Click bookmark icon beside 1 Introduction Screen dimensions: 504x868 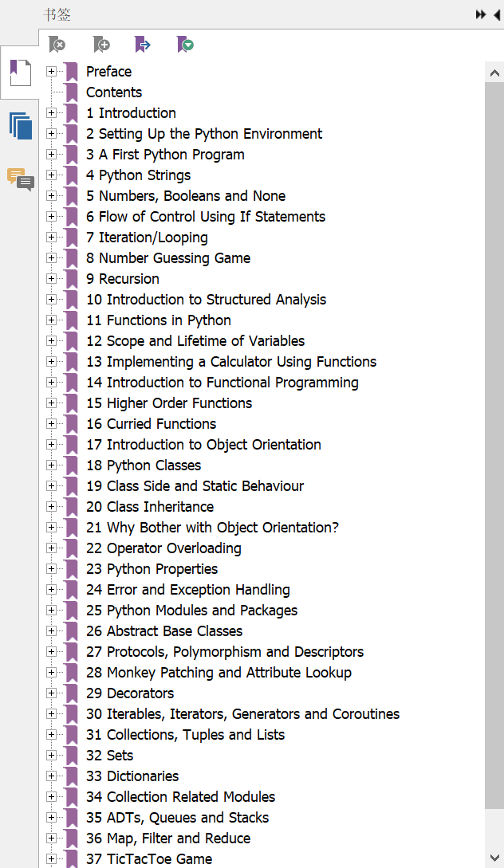(x=72, y=113)
